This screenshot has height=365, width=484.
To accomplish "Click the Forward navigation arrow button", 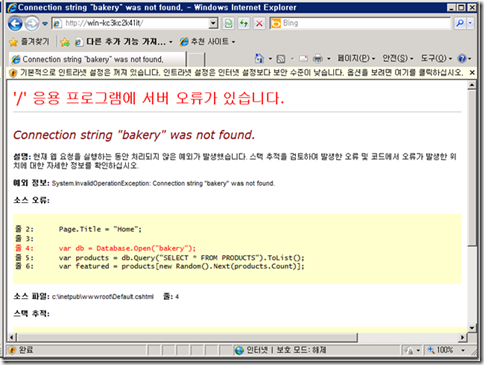I will click(x=32, y=24).
